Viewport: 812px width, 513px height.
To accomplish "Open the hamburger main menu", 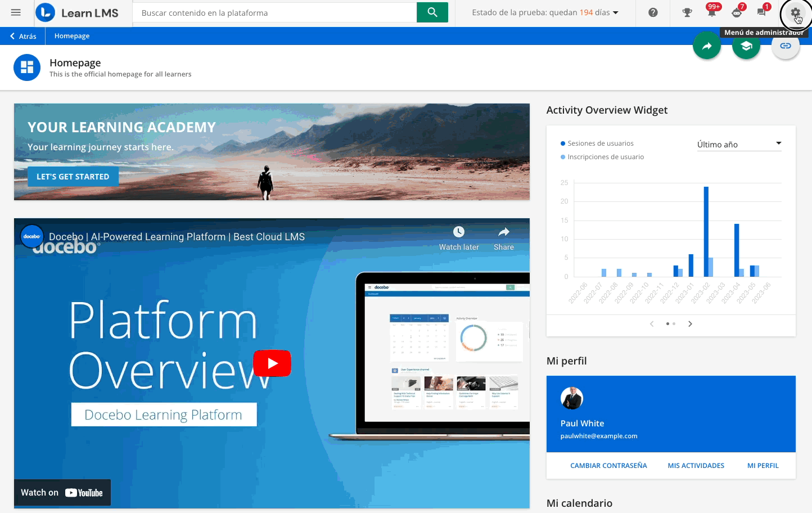I will click(x=16, y=12).
